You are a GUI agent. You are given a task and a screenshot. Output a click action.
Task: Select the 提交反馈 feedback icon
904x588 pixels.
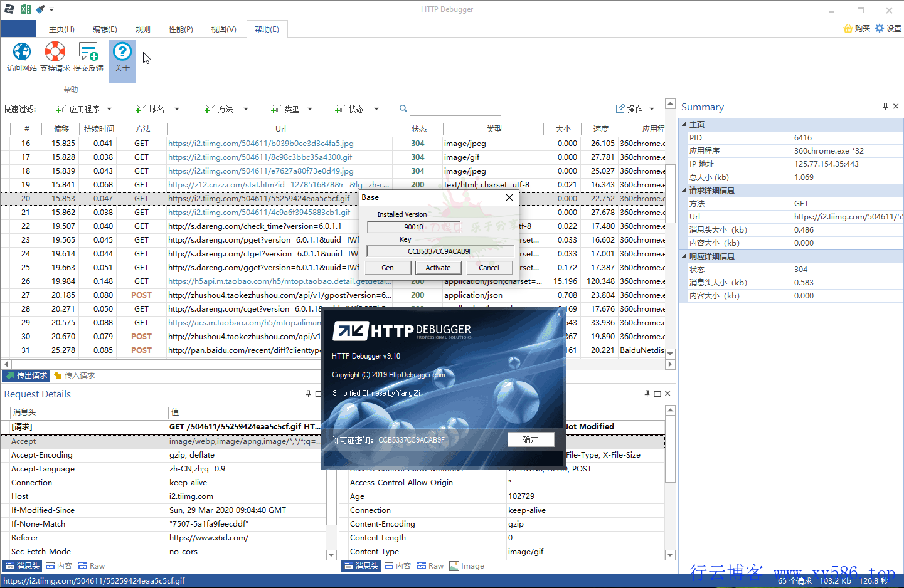click(88, 56)
